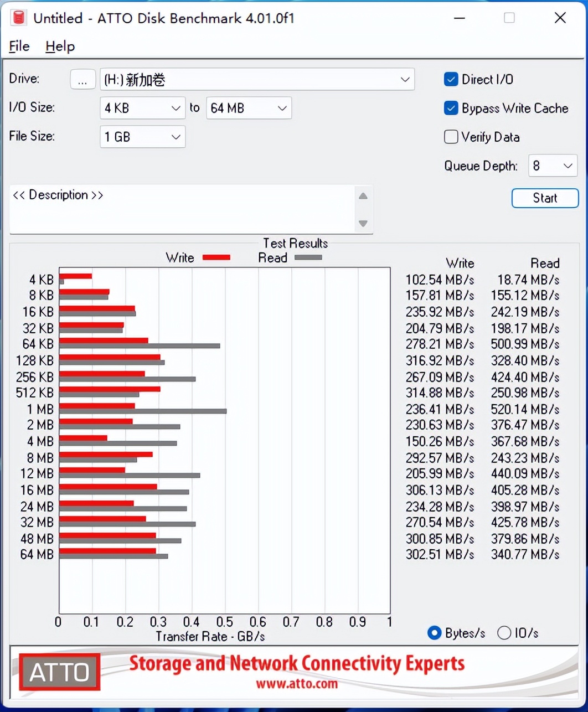Click the red Write legend swatch

coord(216,257)
